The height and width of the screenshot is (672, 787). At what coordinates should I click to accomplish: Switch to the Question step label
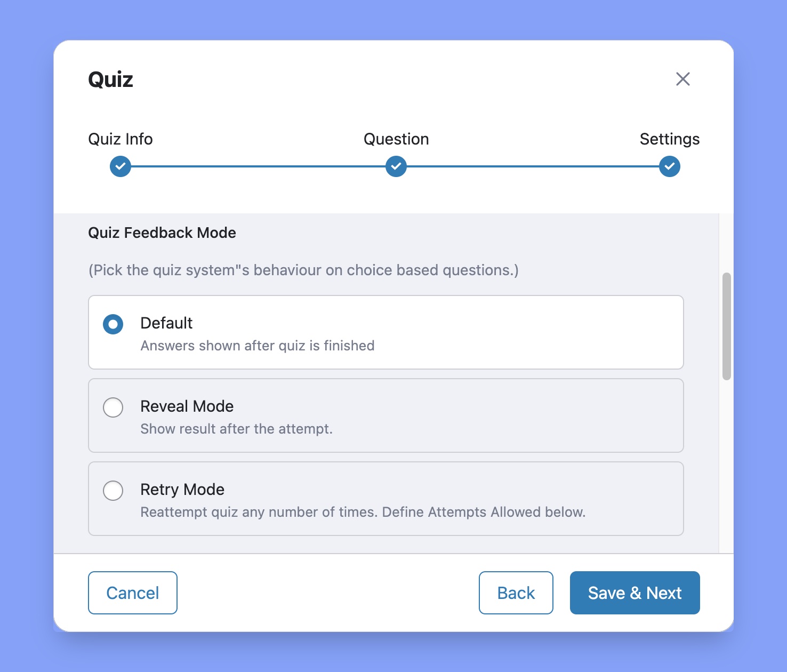point(396,139)
